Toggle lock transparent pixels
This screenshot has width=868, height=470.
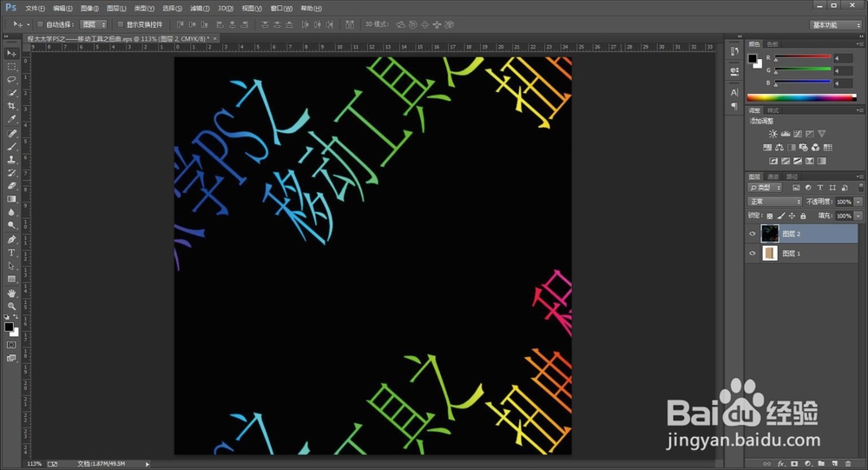770,215
